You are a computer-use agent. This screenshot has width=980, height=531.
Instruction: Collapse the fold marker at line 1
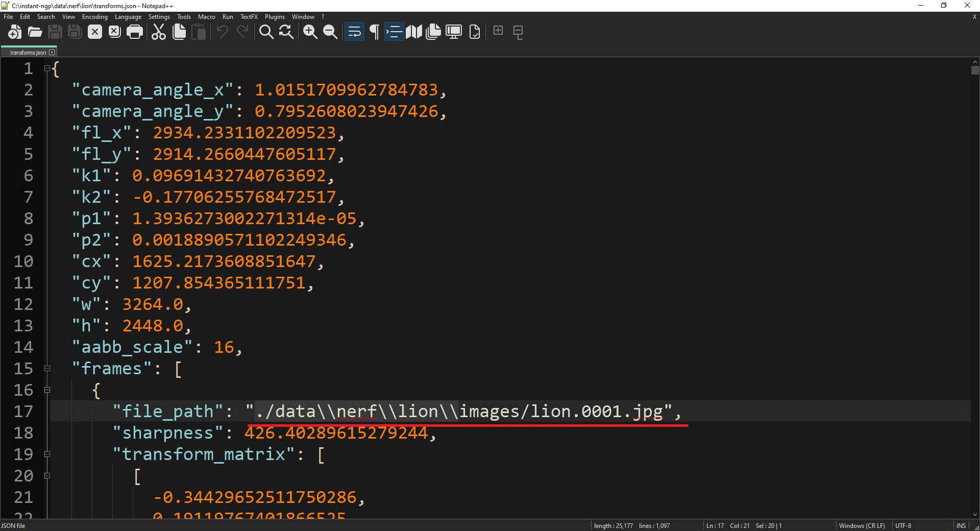click(x=47, y=68)
